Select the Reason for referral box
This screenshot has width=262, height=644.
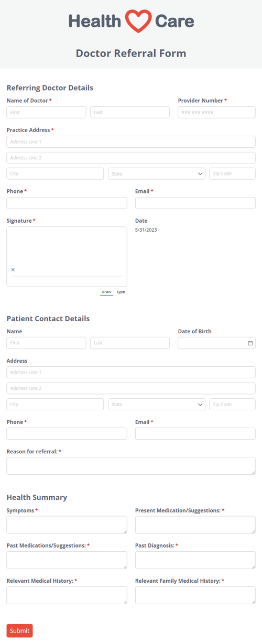pyautogui.click(x=131, y=466)
